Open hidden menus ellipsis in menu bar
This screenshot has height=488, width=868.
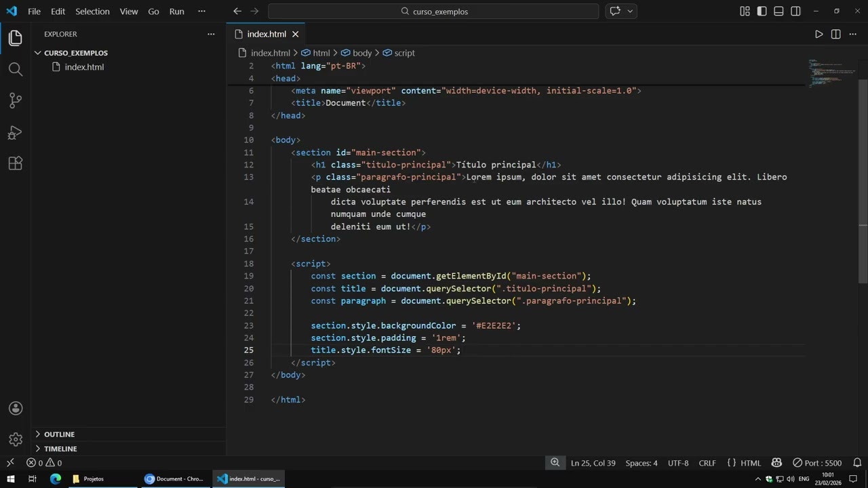pos(201,11)
